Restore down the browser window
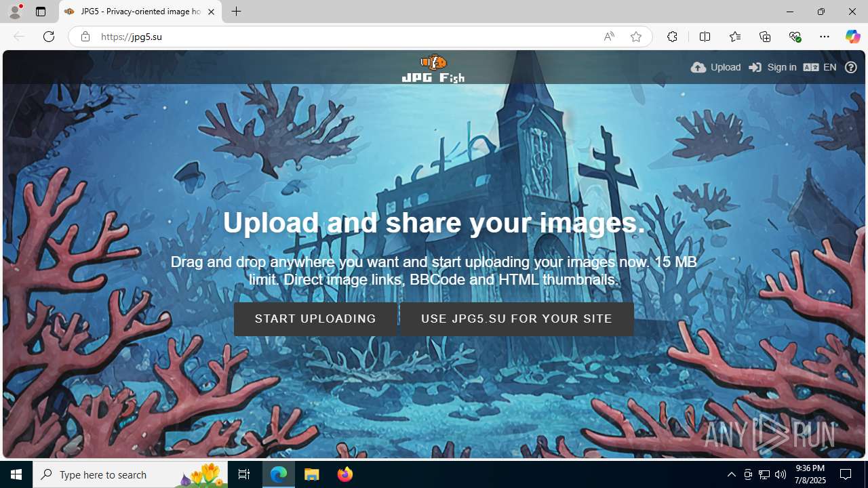 (821, 12)
